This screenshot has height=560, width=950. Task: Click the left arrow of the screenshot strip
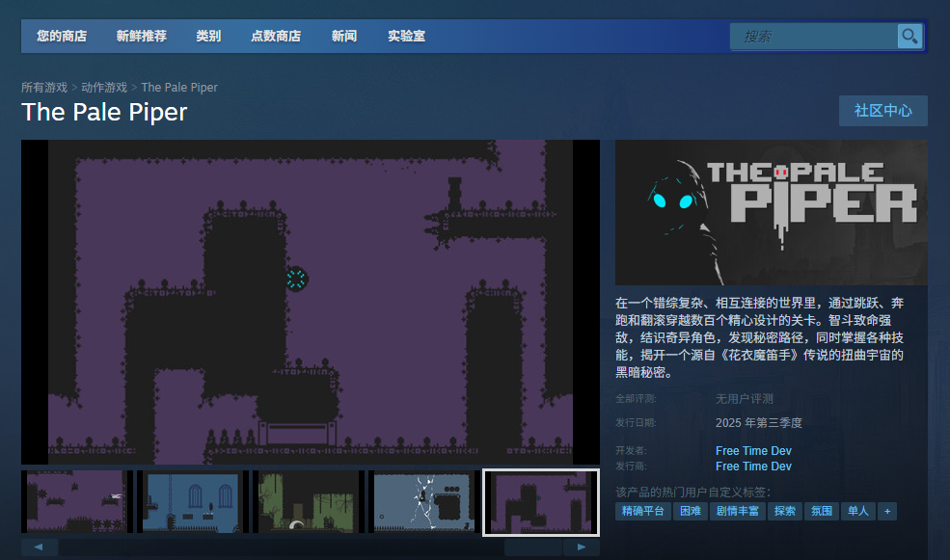click(40, 547)
